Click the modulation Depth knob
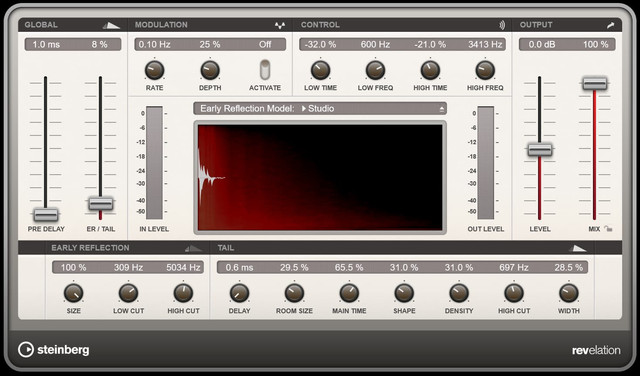The width and height of the screenshot is (640, 376). click(x=210, y=70)
